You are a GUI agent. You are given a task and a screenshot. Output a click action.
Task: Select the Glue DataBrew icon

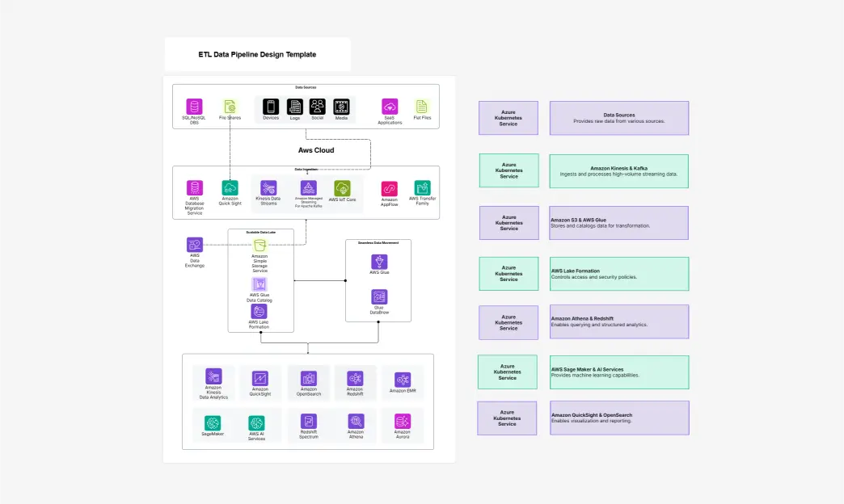tap(379, 297)
